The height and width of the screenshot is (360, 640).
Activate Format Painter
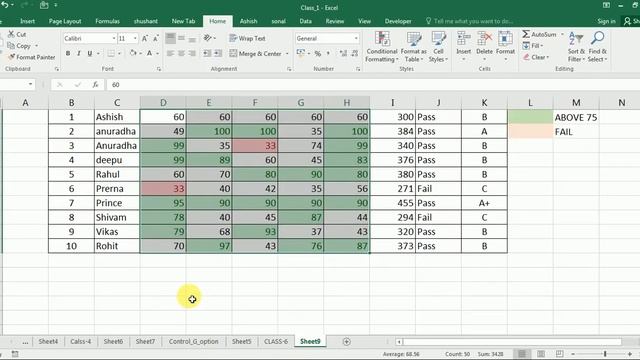tap(31, 57)
